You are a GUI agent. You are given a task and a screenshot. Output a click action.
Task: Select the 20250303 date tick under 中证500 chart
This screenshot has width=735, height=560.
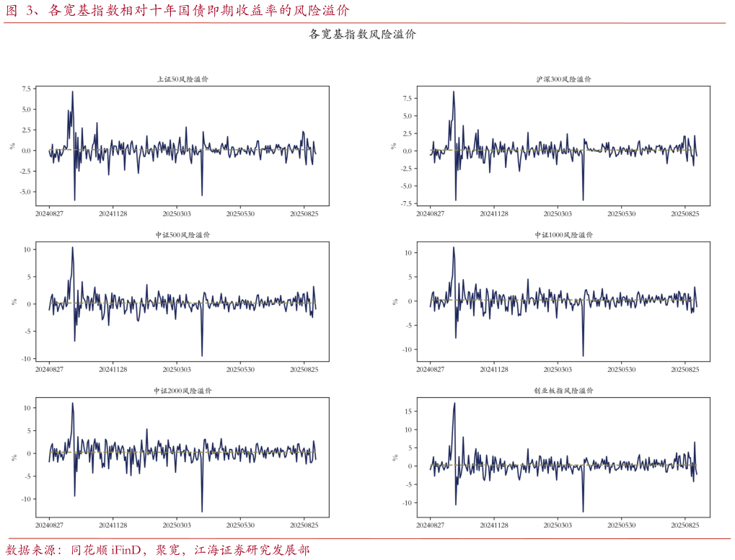pyautogui.click(x=177, y=370)
